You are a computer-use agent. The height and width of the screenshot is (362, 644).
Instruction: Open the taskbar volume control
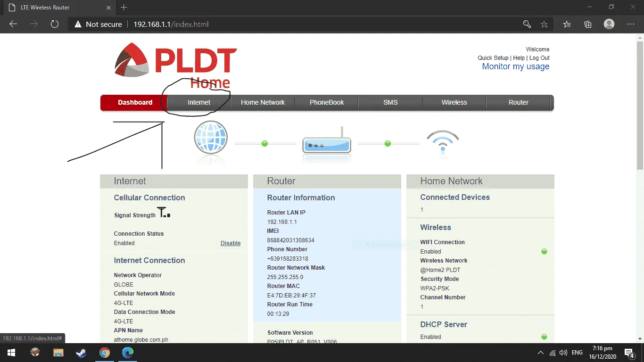563,353
